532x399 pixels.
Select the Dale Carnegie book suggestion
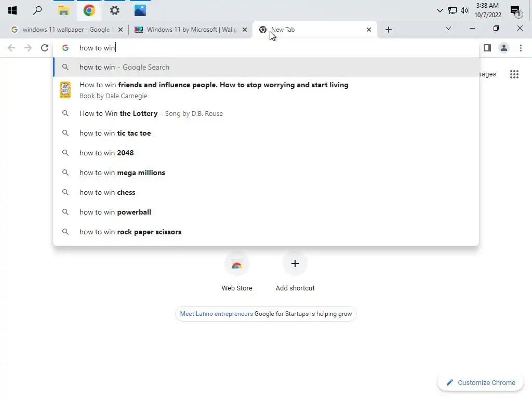click(x=266, y=90)
